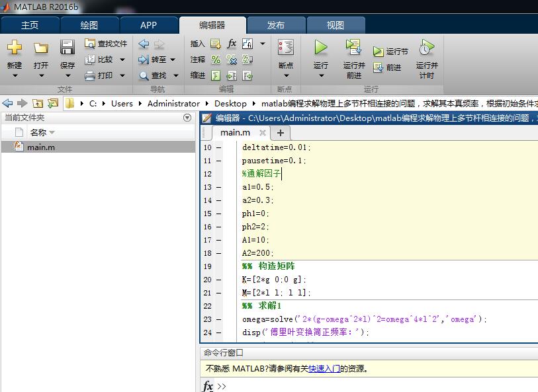Close the main.m editor tab
This screenshot has width=538, height=392.
click(x=263, y=133)
